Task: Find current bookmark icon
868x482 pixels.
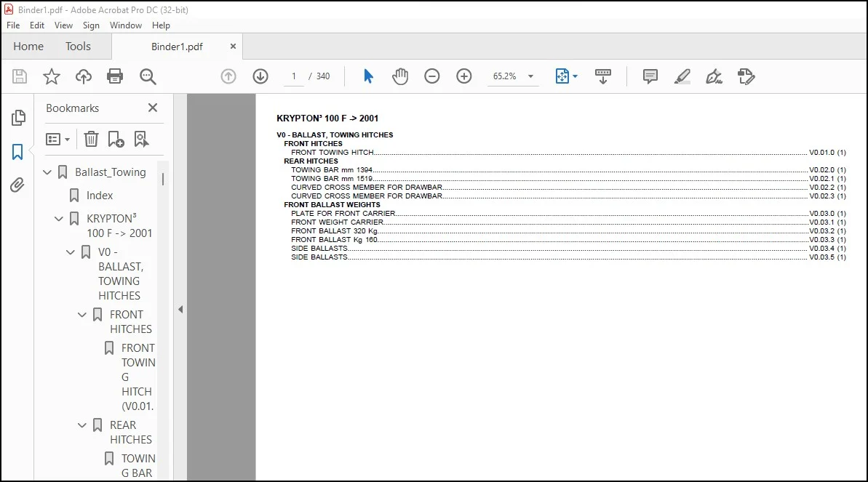Action: click(x=141, y=139)
